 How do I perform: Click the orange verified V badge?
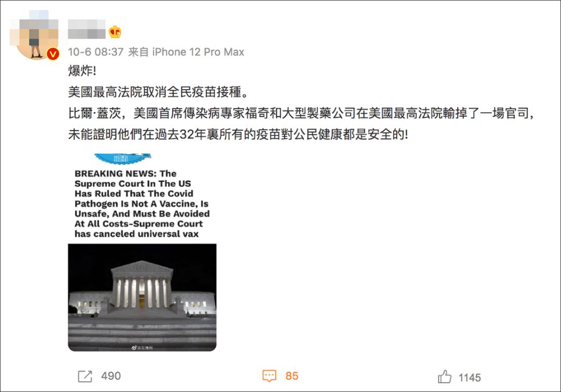coord(54,54)
